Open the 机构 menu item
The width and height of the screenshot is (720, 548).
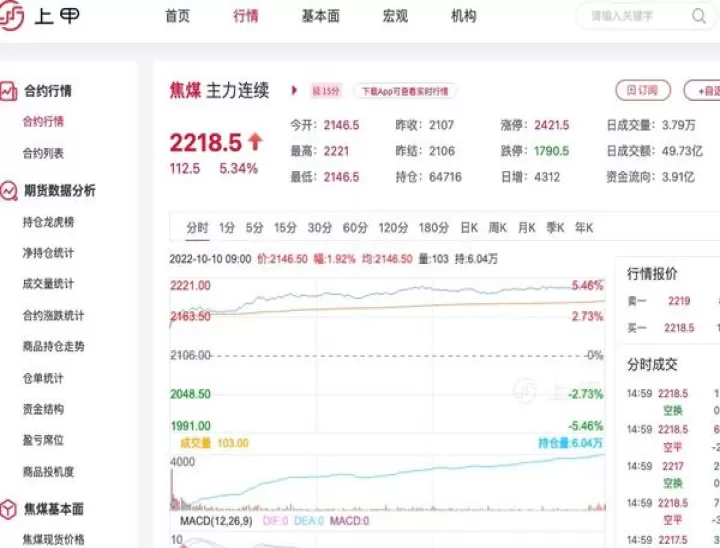coord(463,16)
